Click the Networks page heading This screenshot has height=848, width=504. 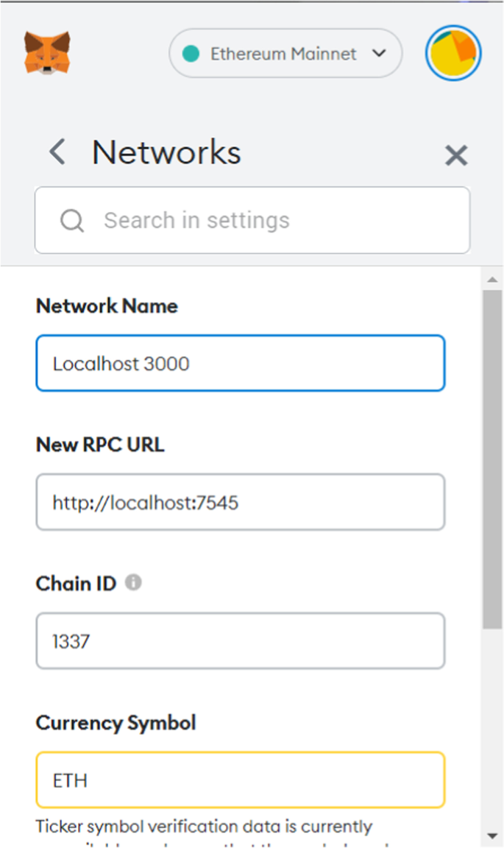point(166,153)
